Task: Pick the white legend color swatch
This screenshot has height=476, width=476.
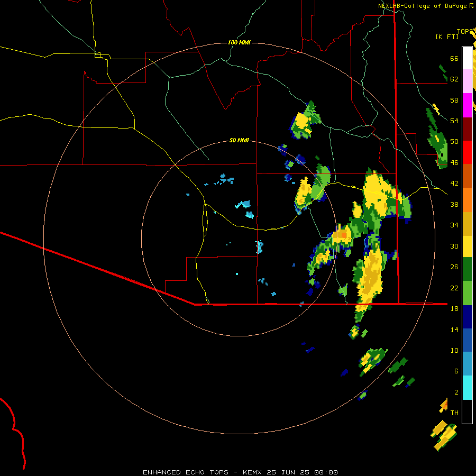Action: [467, 58]
